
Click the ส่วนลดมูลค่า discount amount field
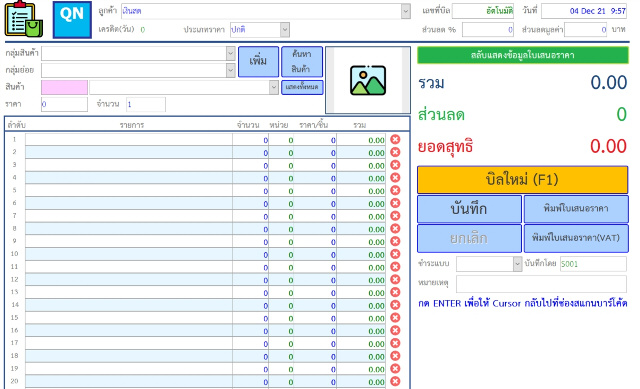(586, 29)
